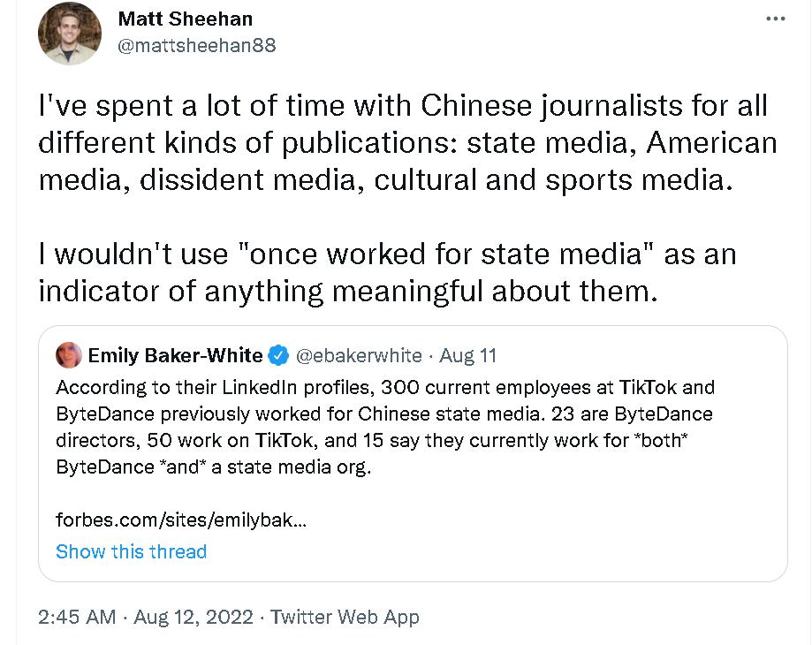Click the 'ByteDance *and* a state media org.' line
Image resolution: width=812 pixels, height=645 pixels.
(x=214, y=467)
